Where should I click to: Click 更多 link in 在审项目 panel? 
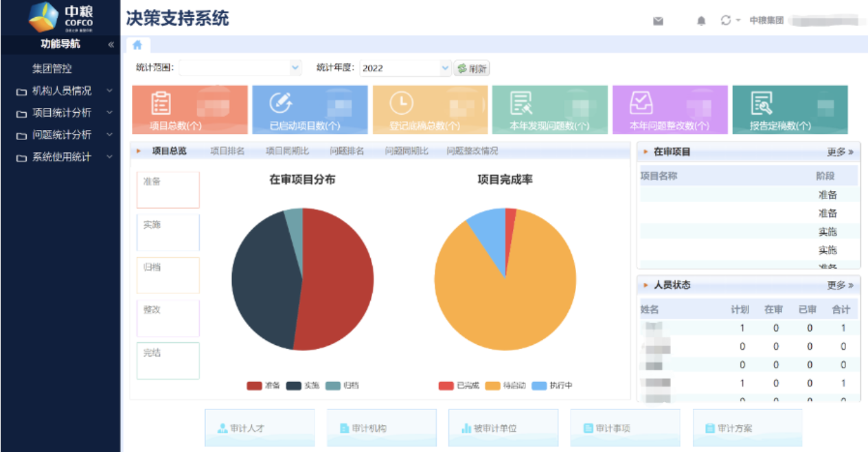(x=840, y=152)
